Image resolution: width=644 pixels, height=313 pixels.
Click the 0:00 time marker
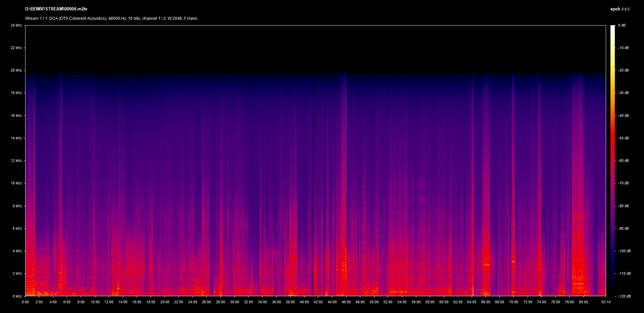(x=25, y=302)
